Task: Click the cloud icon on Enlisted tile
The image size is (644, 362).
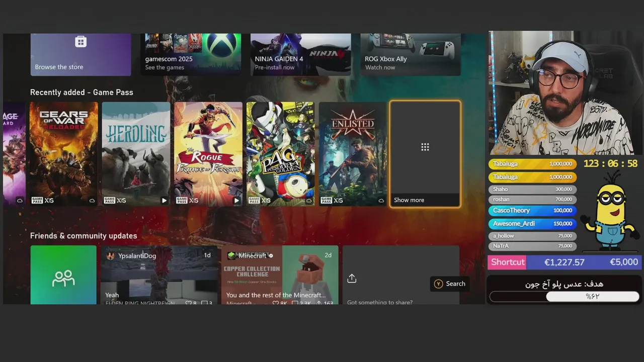Action: tap(381, 201)
